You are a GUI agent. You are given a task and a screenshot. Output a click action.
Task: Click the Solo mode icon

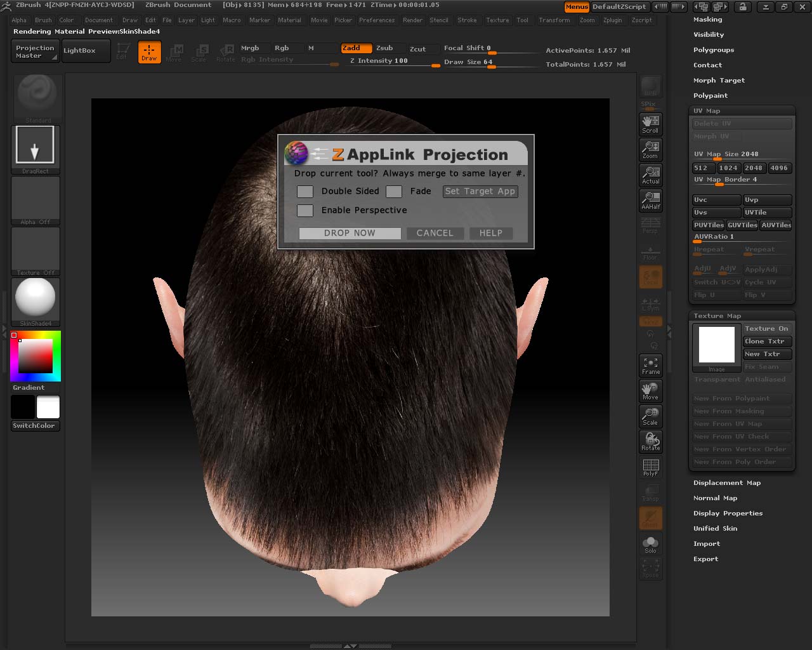[x=650, y=544]
